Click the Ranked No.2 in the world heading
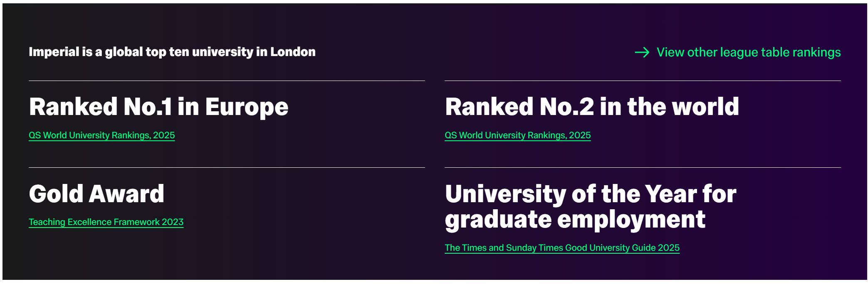 click(592, 107)
